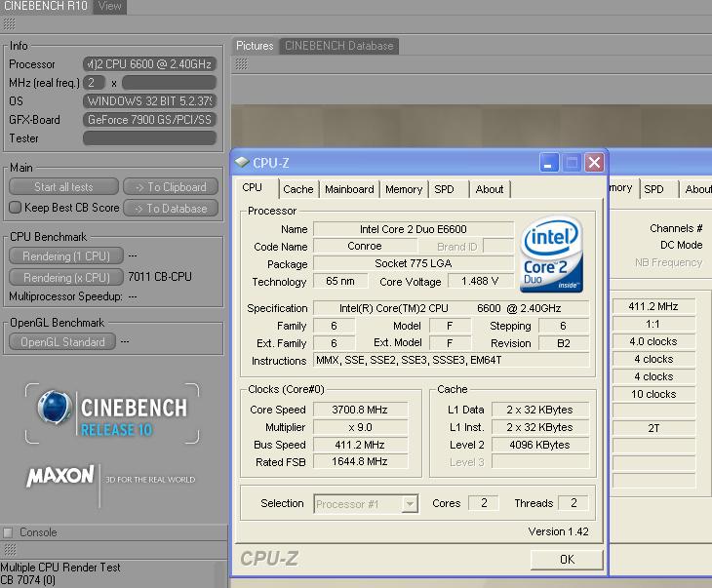The height and width of the screenshot is (588, 712).
Task: Click the Cinebench globe logo
Action: pos(54,407)
